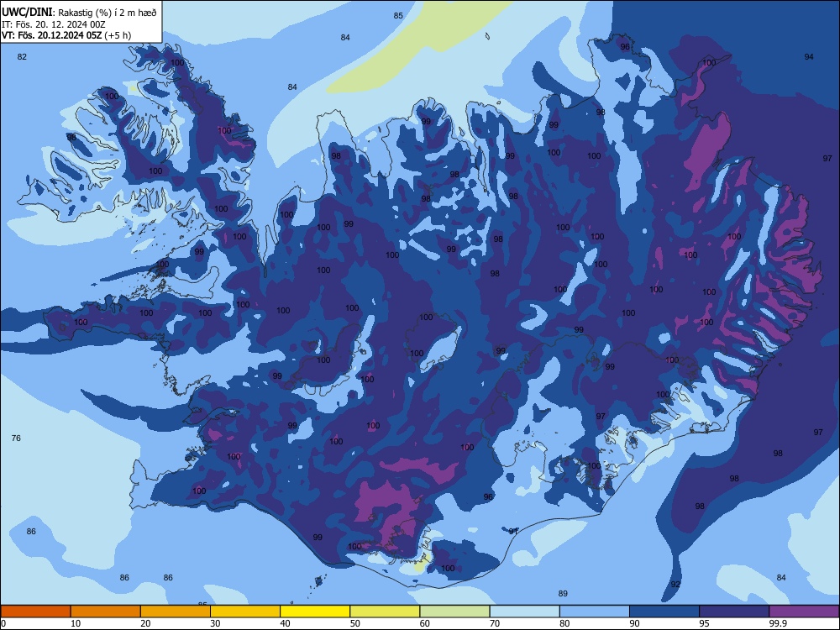Image resolution: width=840 pixels, height=630 pixels.
Task: Click the "95" legend tick label
Action: (705, 623)
